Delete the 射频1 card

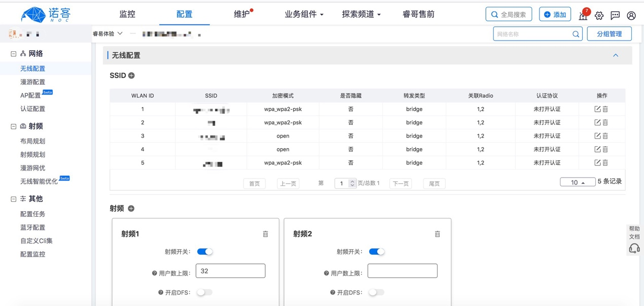click(265, 234)
